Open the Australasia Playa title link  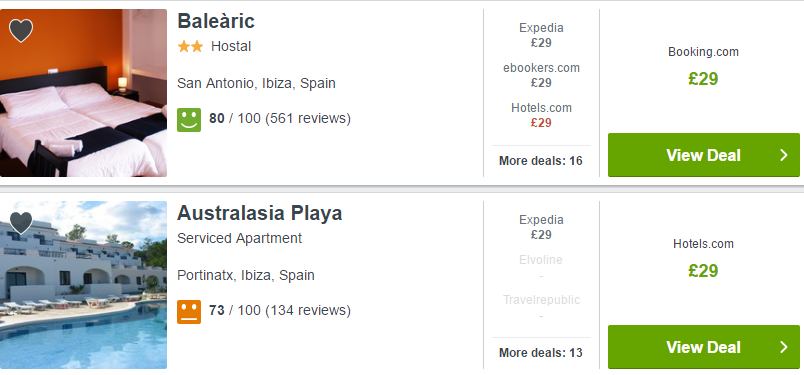(x=259, y=213)
